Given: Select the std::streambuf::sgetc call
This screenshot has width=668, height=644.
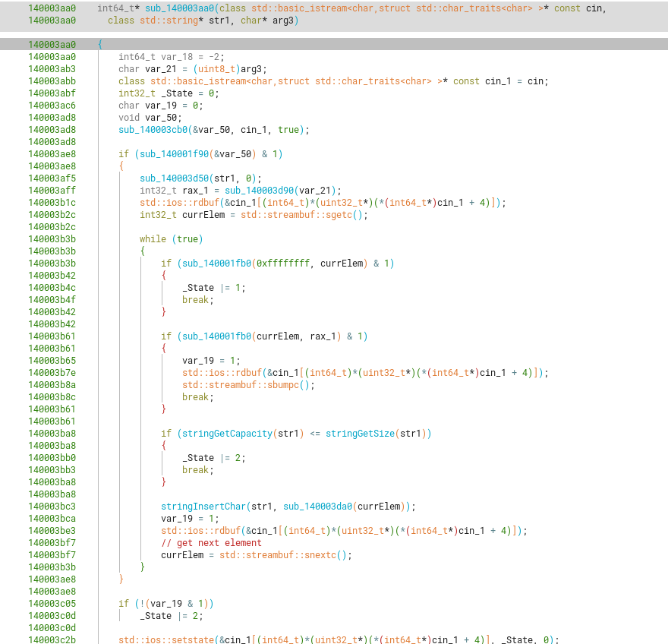Looking at the screenshot, I should [302, 215].
